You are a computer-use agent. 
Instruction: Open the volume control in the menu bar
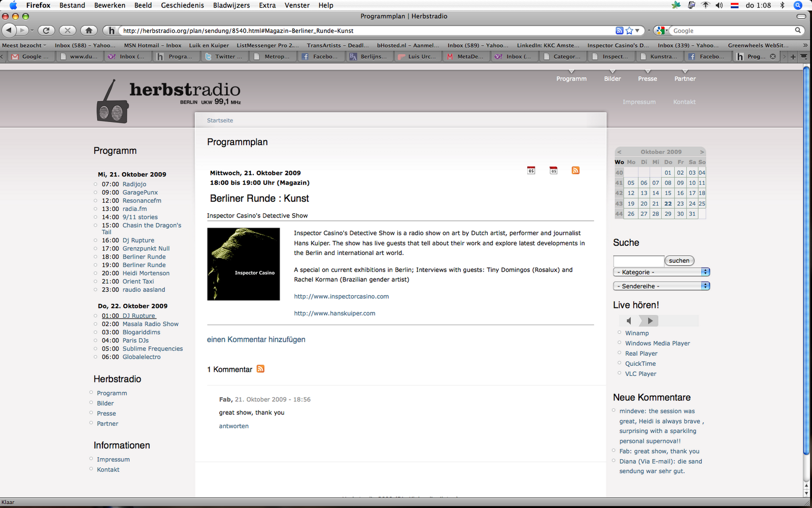[x=719, y=5]
